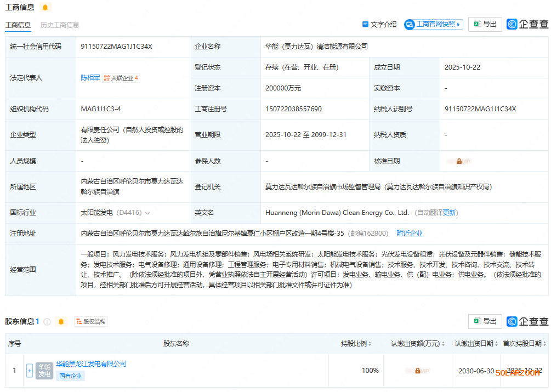Toggle the 文字介绍 checkbox
The width and height of the screenshot is (551, 392).
click(366, 24)
